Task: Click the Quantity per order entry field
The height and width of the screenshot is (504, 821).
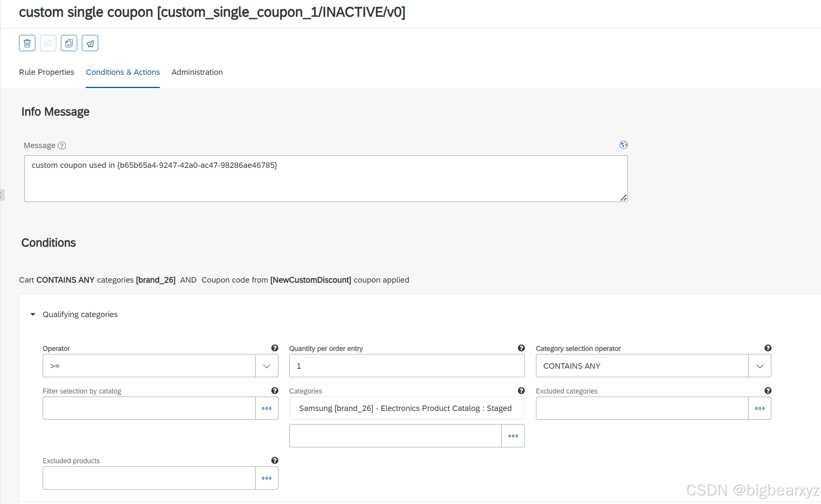Action: point(406,366)
